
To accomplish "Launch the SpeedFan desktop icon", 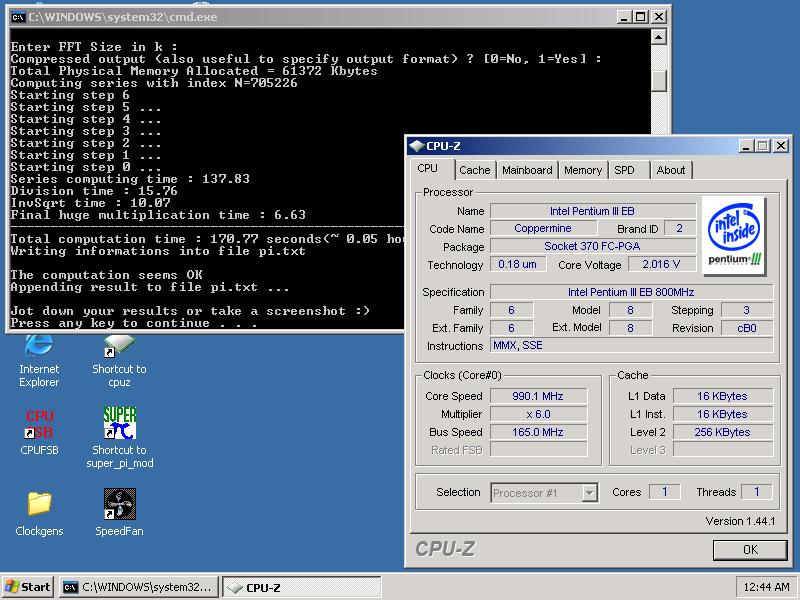I will pyautogui.click(x=119, y=512).
